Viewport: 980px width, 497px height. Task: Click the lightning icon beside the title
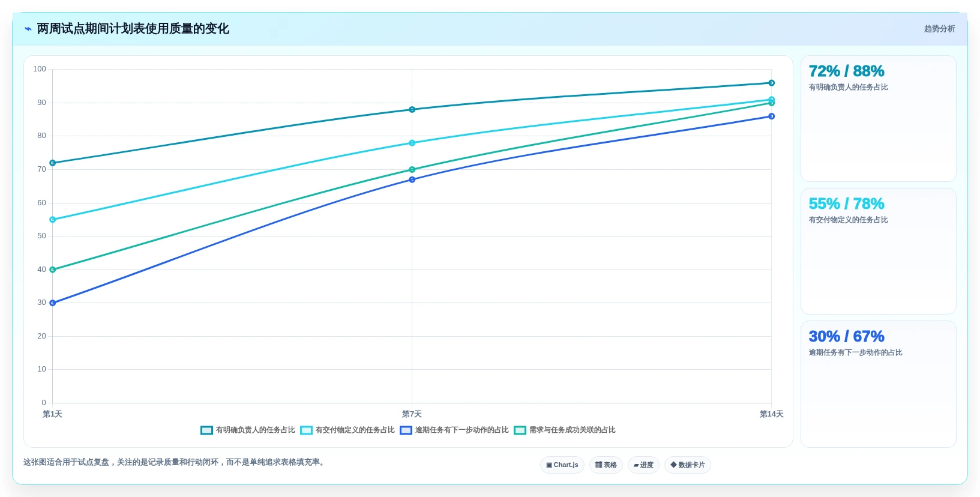[28, 29]
